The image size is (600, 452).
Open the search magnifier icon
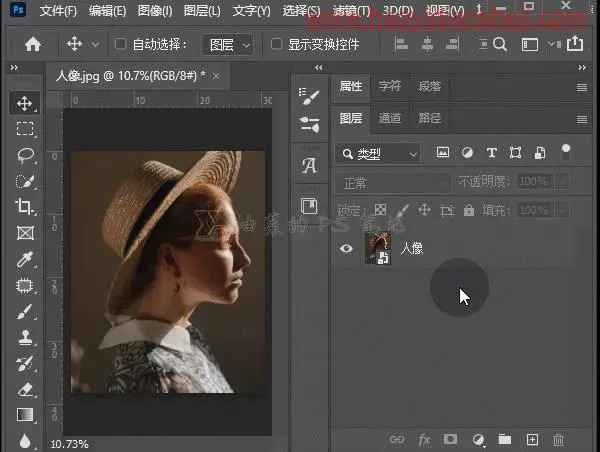(x=500, y=44)
